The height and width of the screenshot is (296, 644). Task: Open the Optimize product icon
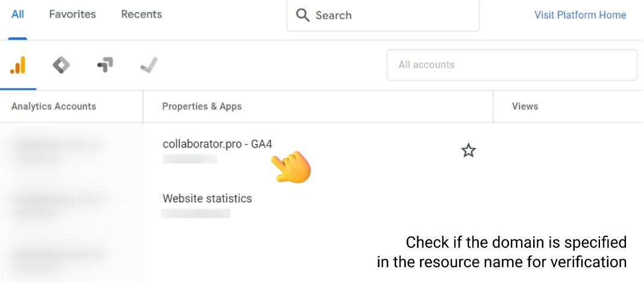(x=105, y=65)
